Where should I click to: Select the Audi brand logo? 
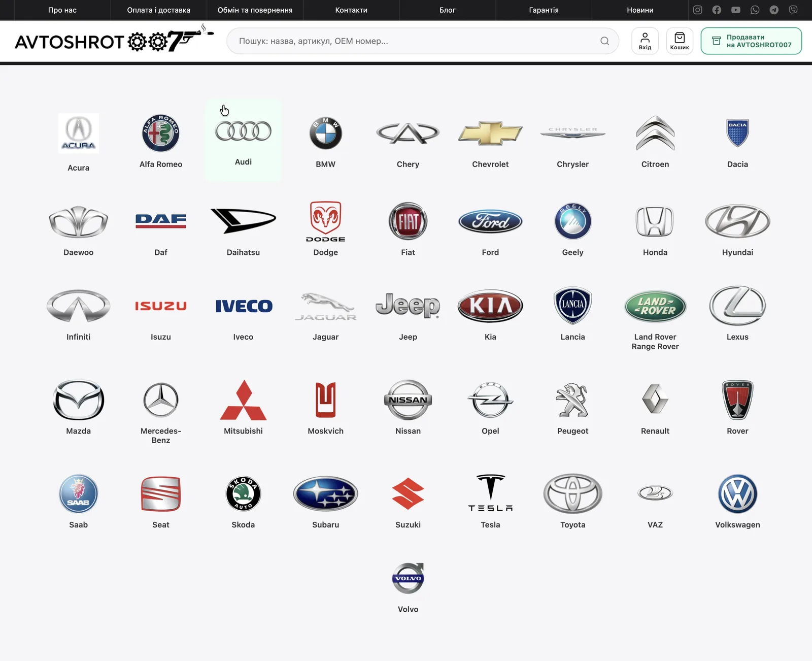[243, 131]
